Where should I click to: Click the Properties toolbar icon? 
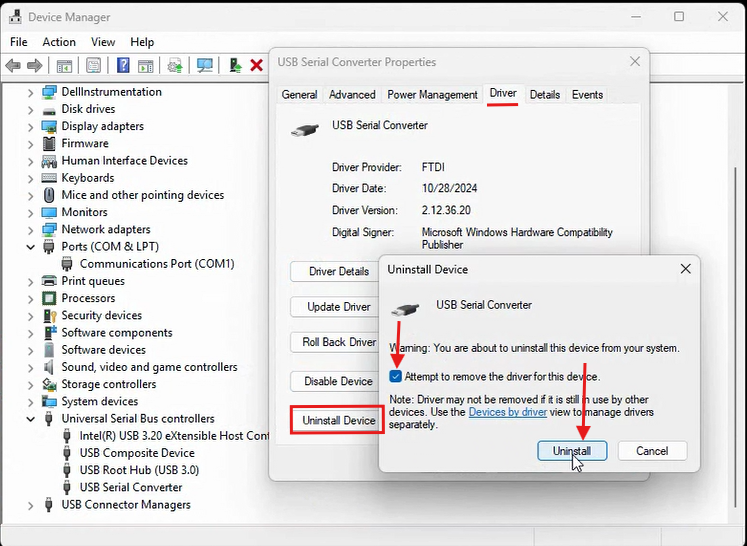[93, 66]
